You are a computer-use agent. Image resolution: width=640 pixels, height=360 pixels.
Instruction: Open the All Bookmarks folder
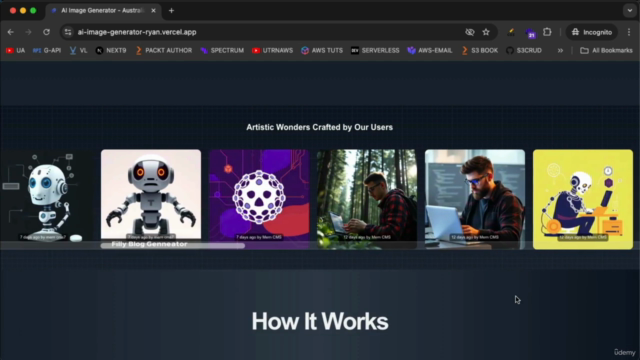point(607,51)
